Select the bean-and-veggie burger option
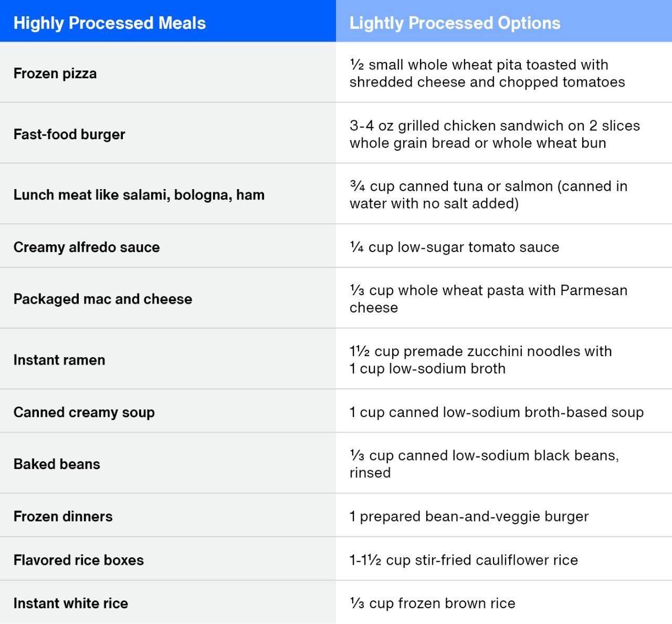The image size is (672, 624). click(469, 516)
